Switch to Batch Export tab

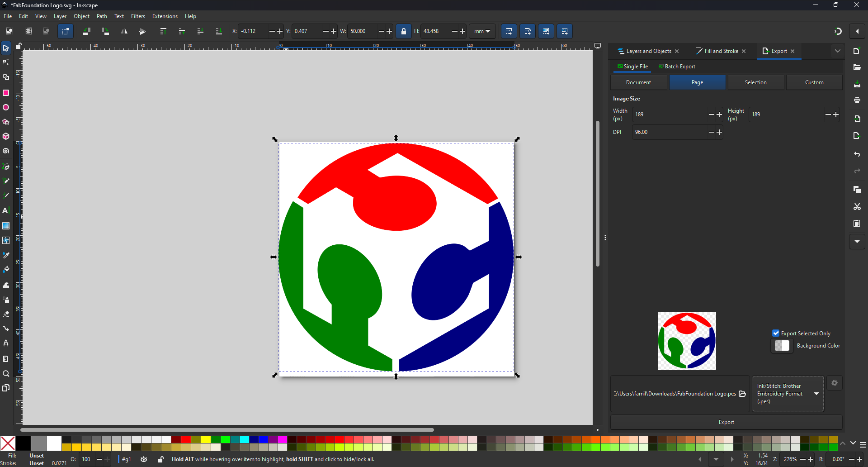point(677,67)
